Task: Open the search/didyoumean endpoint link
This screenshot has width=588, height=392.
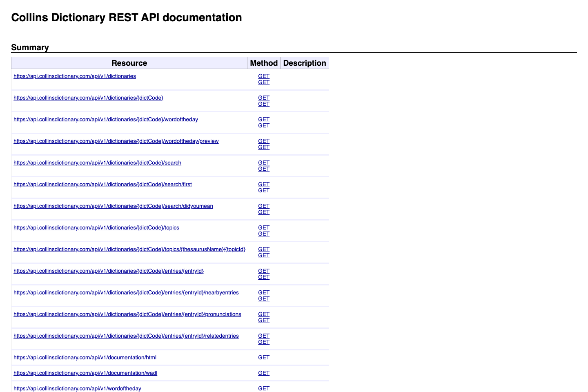Action: pos(113,206)
